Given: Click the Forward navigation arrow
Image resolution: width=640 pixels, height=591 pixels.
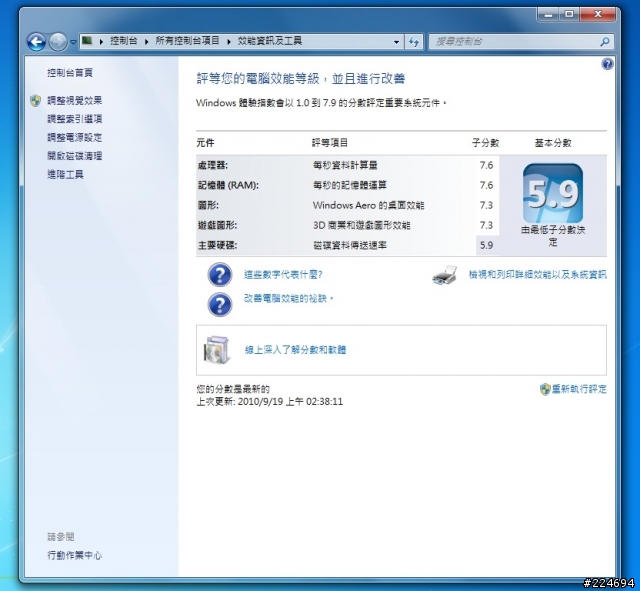Looking at the screenshot, I should coord(58,42).
